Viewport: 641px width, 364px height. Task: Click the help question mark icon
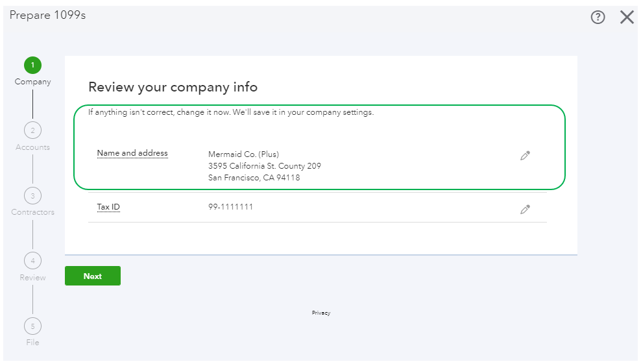coord(598,18)
